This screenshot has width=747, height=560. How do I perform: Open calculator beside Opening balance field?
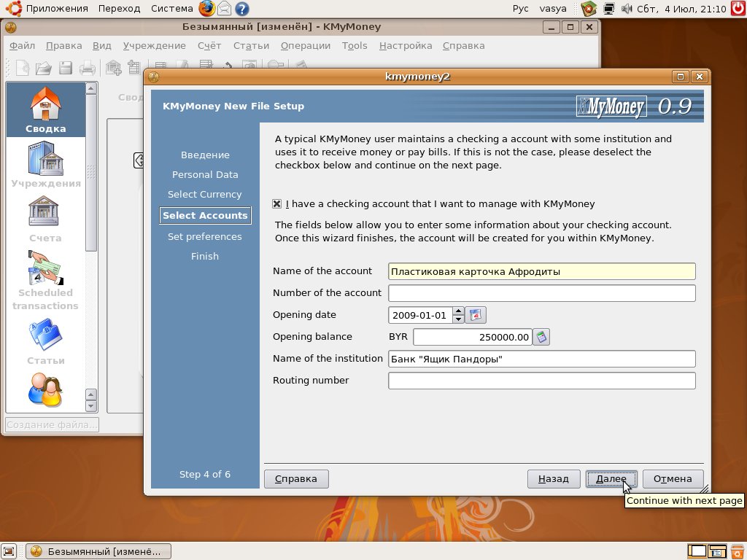(541, 337)
